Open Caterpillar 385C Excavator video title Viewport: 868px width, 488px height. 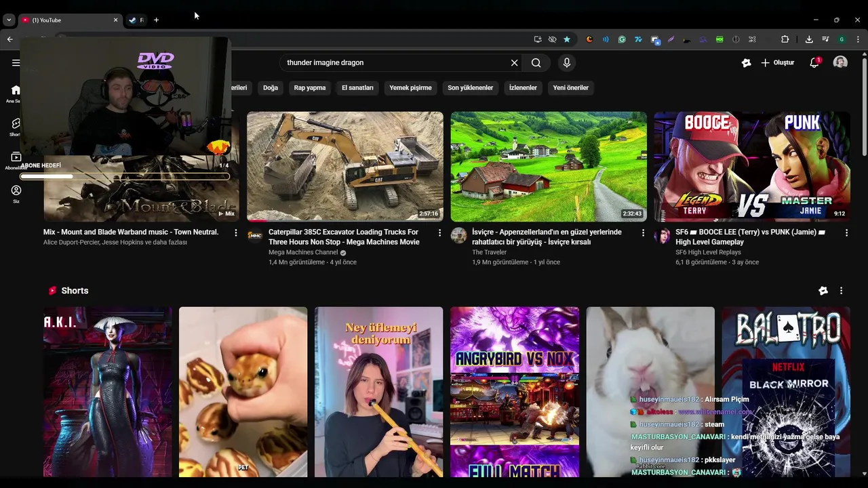[344, 237]
